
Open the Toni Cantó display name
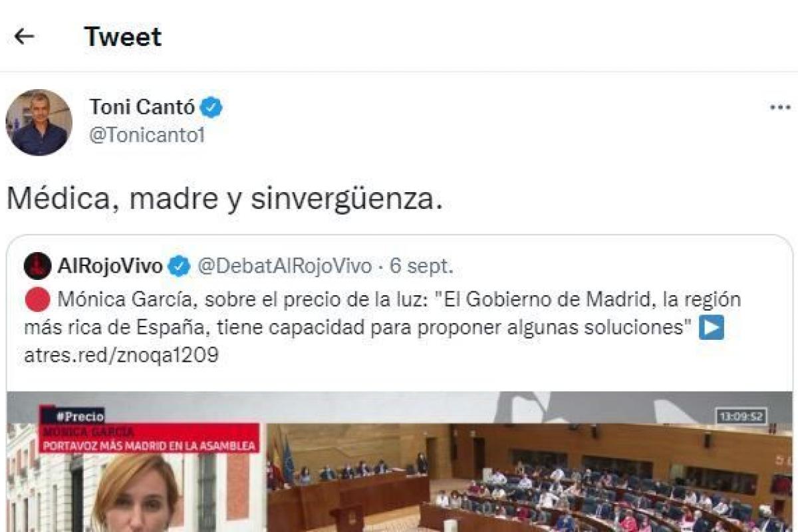coord(143,106)
